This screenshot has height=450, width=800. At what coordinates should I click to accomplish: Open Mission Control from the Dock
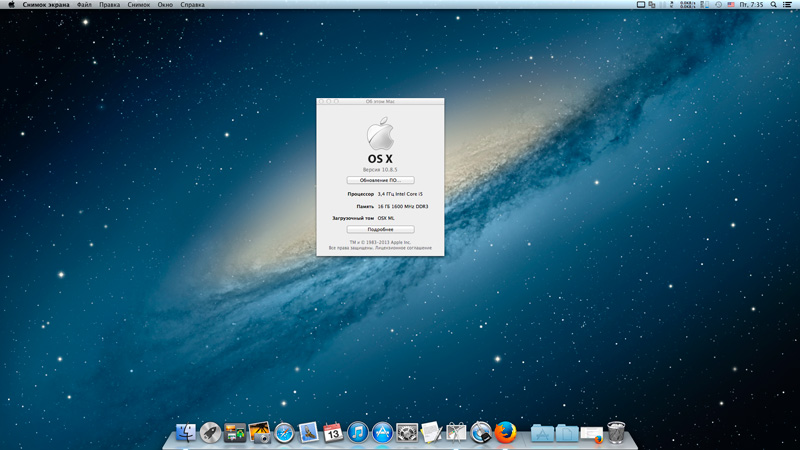[235, 433]
